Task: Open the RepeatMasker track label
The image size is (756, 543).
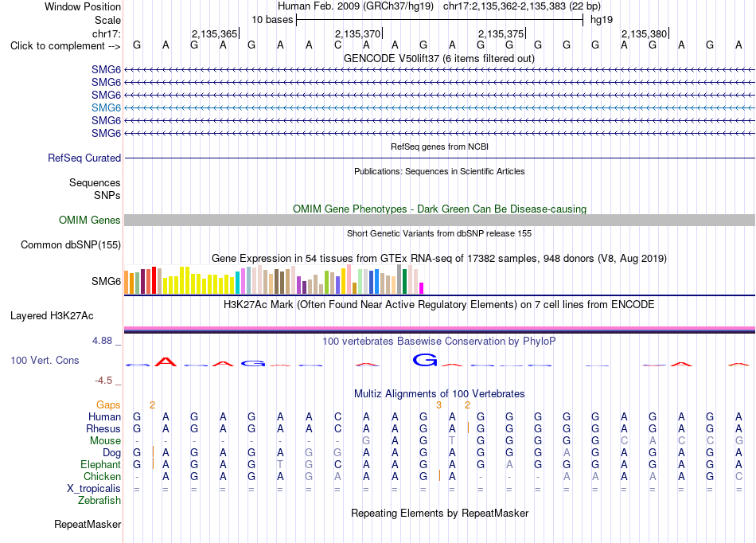Action: [88, 524]
